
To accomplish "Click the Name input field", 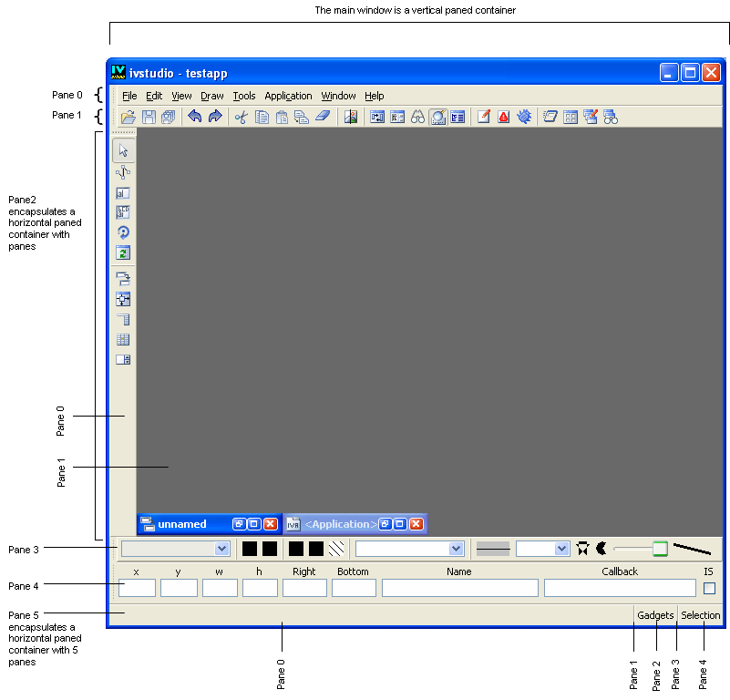I will tap(459, 588).
